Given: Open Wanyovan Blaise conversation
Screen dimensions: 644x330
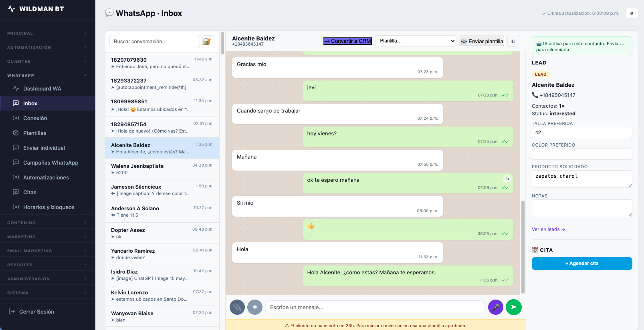Looking at the screenshot, I should pyautogui.click(x=162, y=316).
